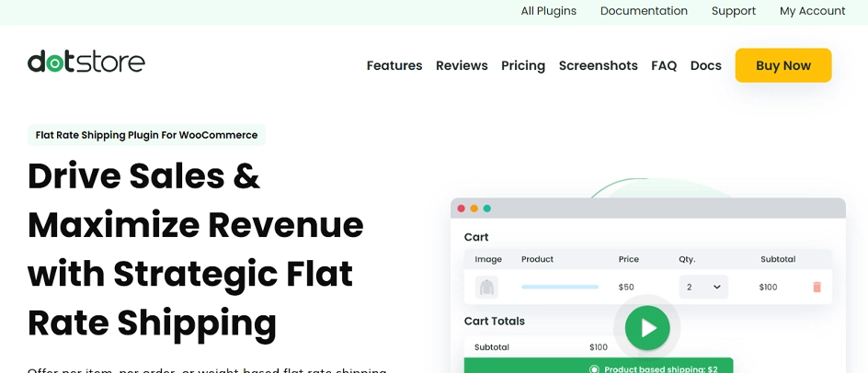Click the jacket product image in the cart
The image size is (868, 373).
486,287
